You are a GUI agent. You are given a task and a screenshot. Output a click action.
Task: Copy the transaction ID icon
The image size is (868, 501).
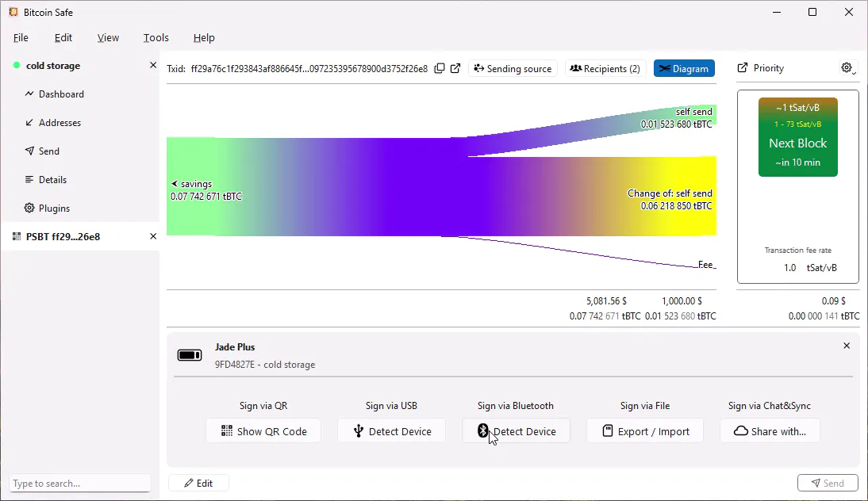(x=440, y=68)
